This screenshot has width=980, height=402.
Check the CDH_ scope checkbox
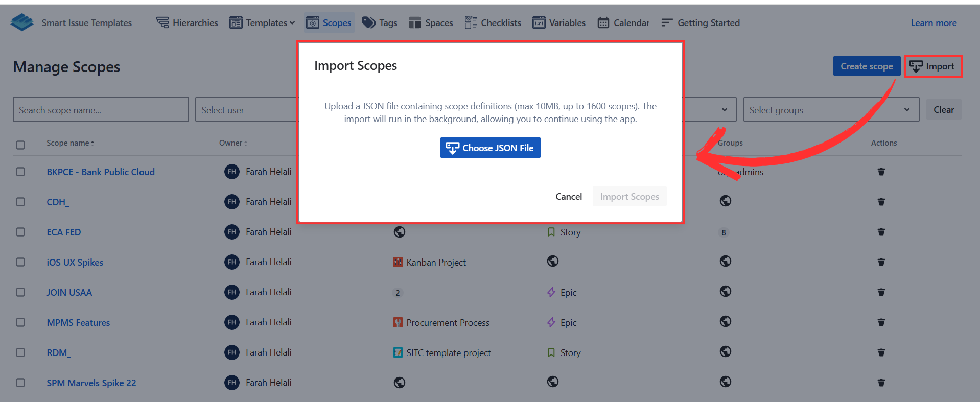20,202
